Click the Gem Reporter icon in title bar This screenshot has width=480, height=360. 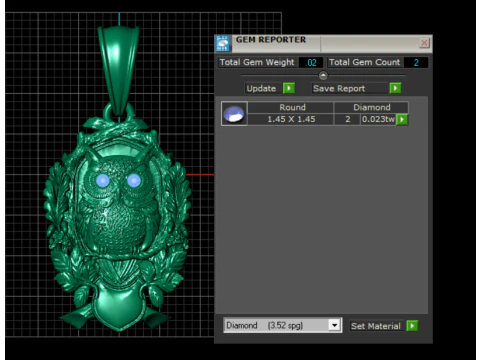[x=223, y=44]
